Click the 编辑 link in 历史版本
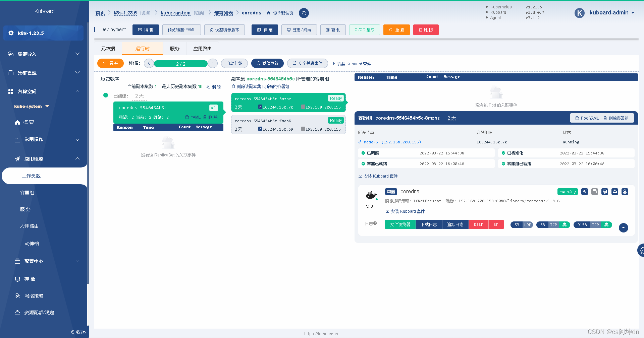This screenshot has width=644, height=338. pos(214,86)
